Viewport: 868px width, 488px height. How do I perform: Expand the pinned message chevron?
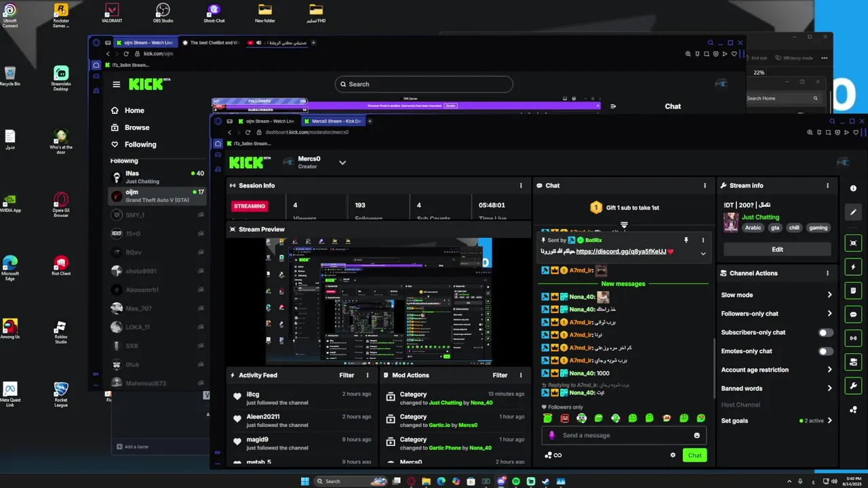(703, 253)
